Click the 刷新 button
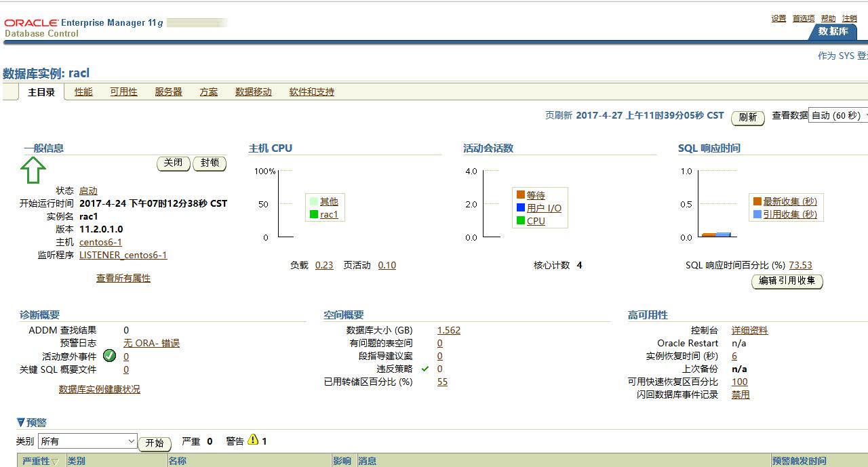868x467 pixels. (x=748, y=117)
